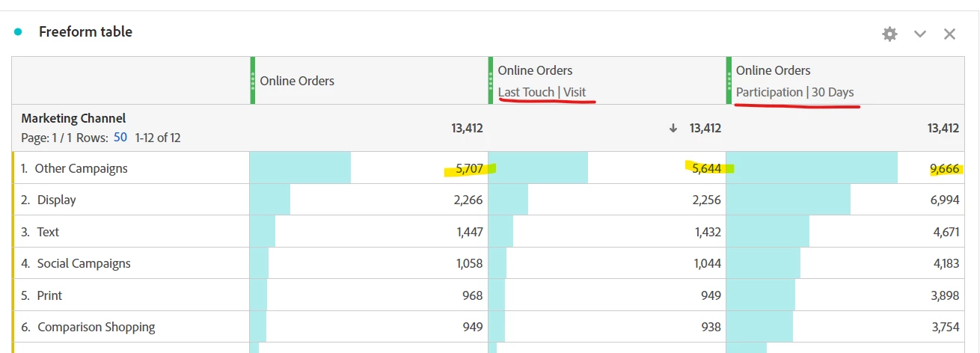Image resolution: width=980 pixels, height=353 pixels.
Task: Select the Freeform table title text
Action: (85, 31)
